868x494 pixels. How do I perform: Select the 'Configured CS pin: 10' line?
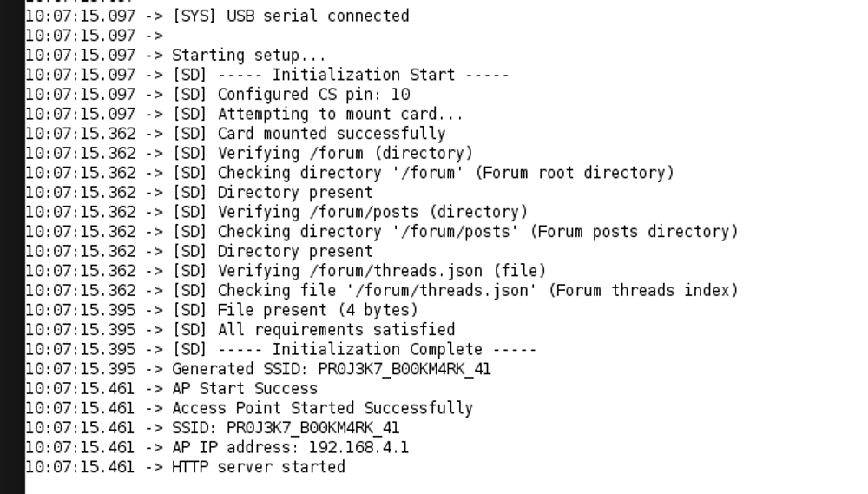point(313,94)
